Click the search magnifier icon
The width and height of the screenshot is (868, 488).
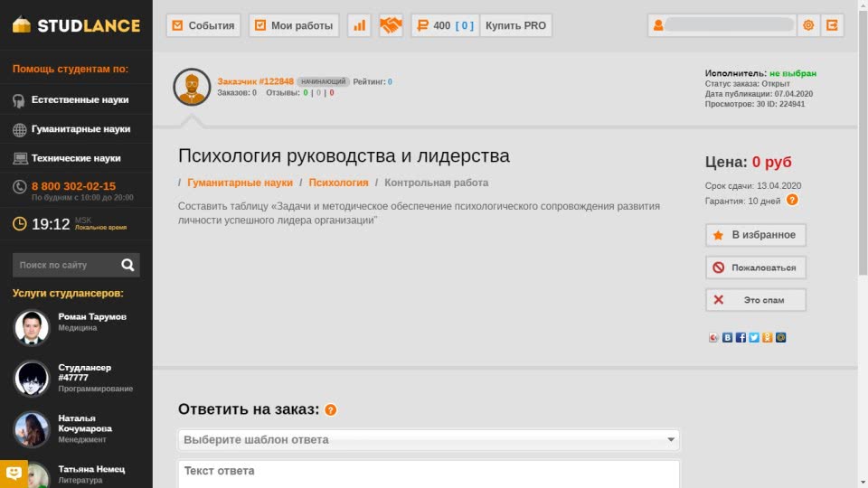coord(127,265)
